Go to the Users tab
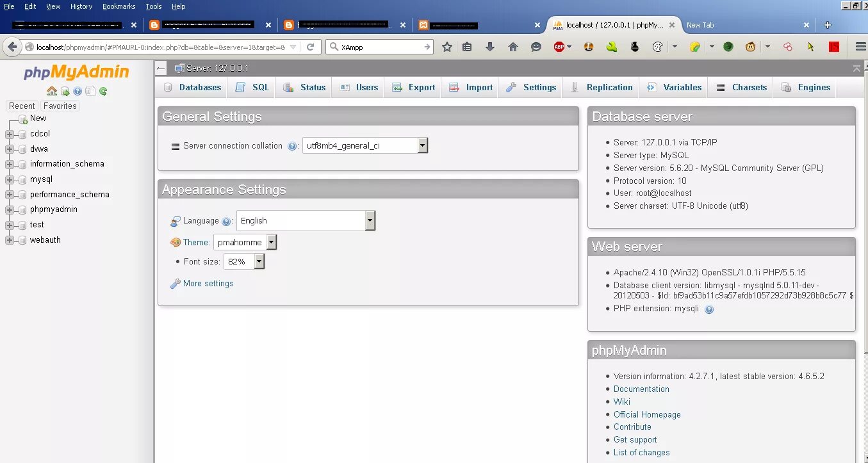 (x=359, y=88)
